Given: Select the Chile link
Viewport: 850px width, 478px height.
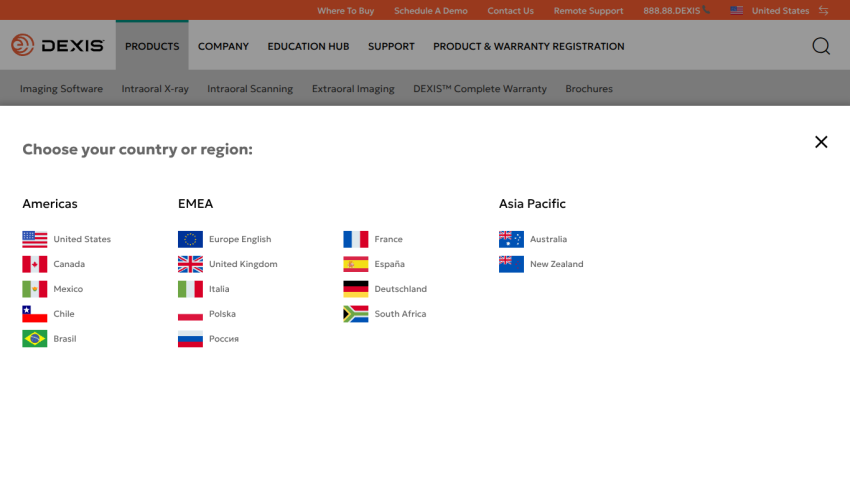Looking at the screenshot, I should (x=63, y=314).
